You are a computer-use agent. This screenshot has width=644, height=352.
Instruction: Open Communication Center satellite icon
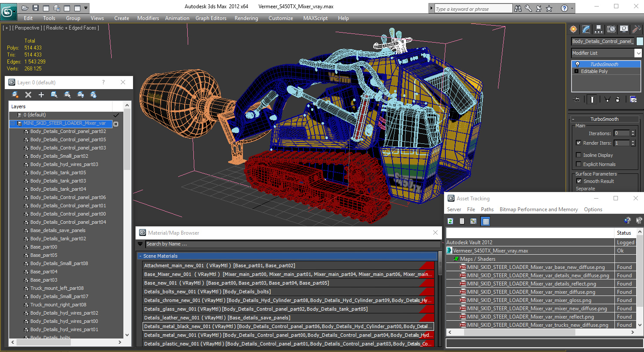point(539,8)
